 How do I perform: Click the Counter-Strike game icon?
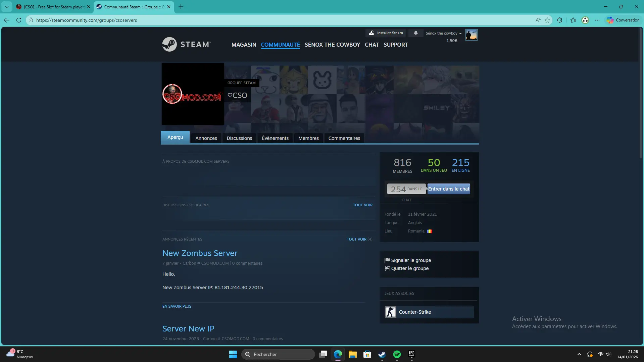tap(390, 312)
